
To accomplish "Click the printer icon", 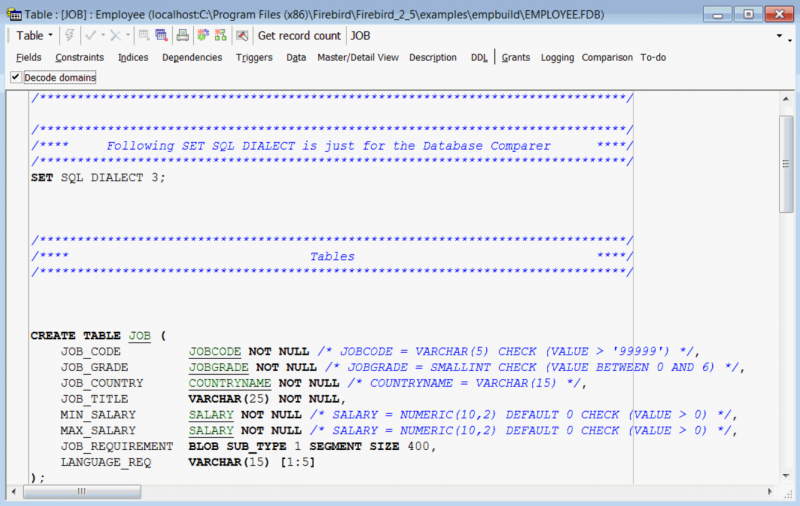I will click(x=182, y=35).
